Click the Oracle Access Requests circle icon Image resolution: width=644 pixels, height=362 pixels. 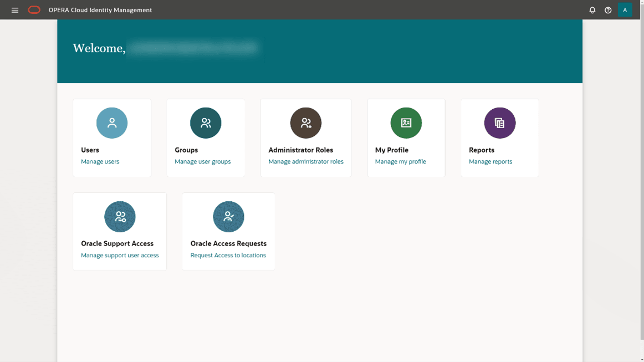click(229, 217)
